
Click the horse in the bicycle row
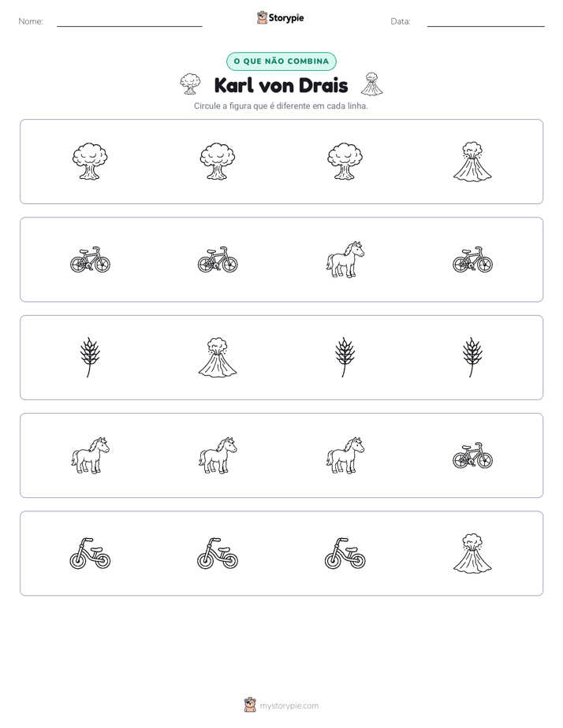(345, 259)
